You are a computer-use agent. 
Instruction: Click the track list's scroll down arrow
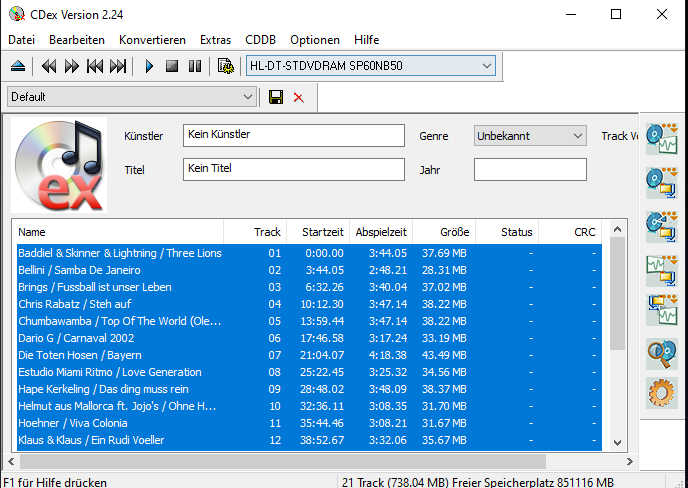[617, 442]
